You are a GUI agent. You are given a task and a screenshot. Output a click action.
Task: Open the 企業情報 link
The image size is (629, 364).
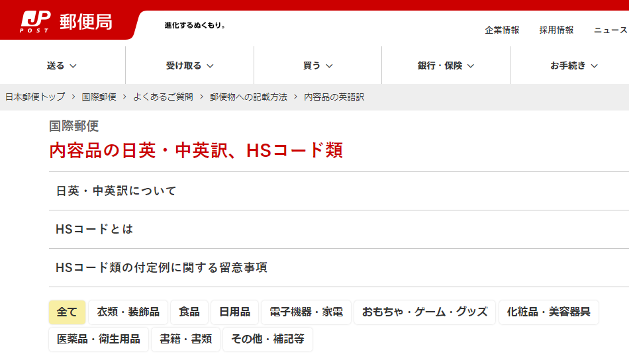click(502, 30)
